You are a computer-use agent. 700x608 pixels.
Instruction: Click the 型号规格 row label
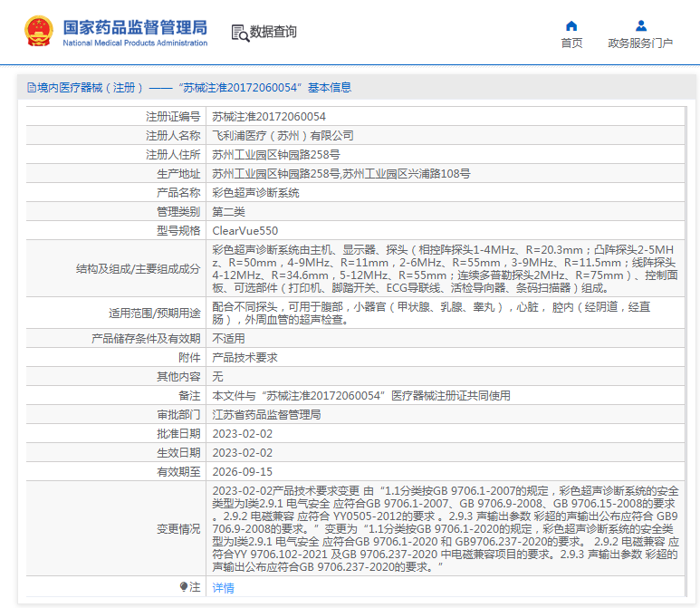pyautogui.click(x=178, y=230)
